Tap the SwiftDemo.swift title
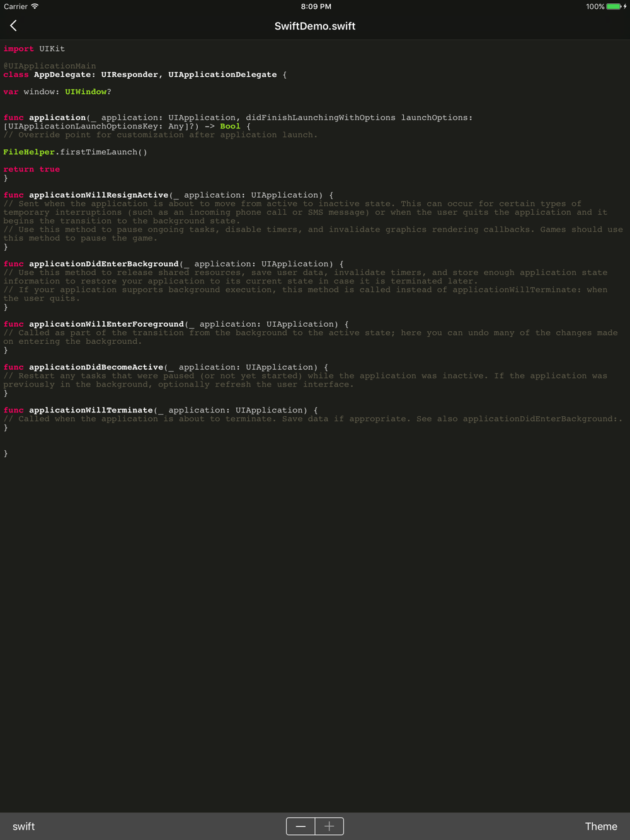Screen dimensions: 630x840 [x=315, y=26]
